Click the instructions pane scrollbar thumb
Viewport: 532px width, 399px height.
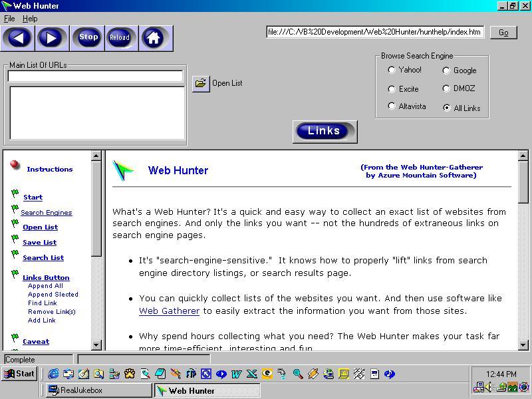coord(96,209)
